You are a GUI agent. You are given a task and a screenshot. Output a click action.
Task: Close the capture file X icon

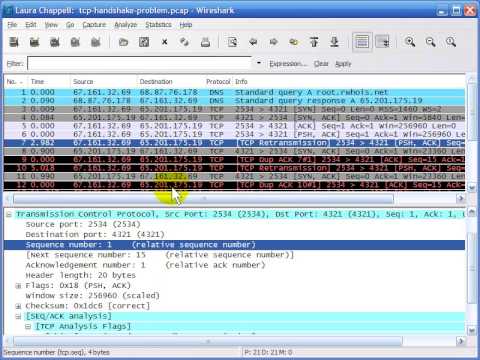pos(164,42)
